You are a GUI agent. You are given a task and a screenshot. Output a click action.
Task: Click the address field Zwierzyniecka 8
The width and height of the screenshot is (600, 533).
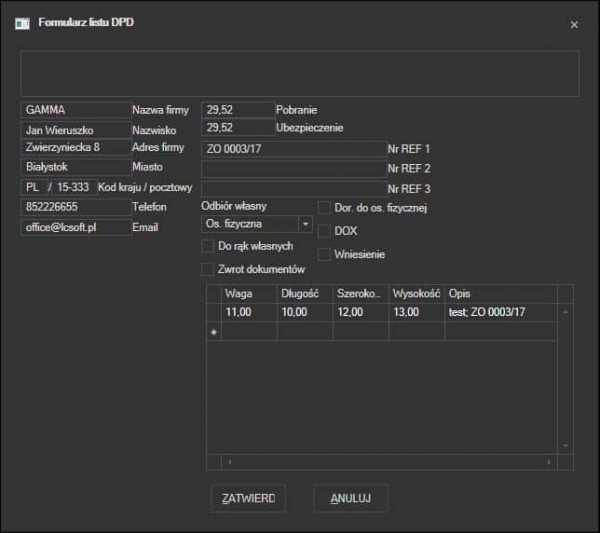pos(76,147)
